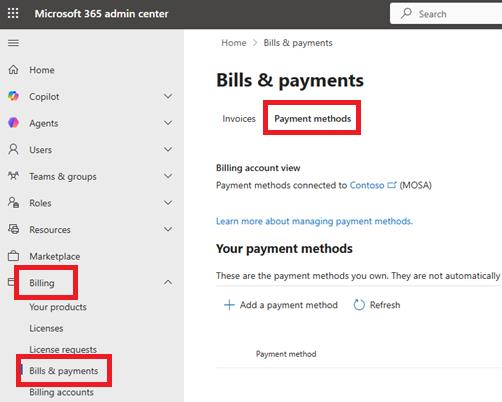
Task: Expand the Agents menu chevron
Action: point(168,123)
